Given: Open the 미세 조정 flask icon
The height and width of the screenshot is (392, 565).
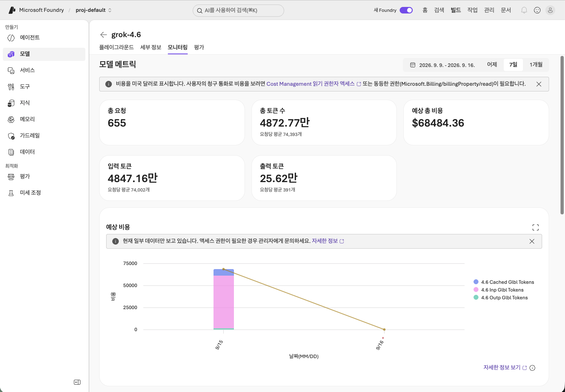Looking at the screenshot, I should (x=11, y=193).
